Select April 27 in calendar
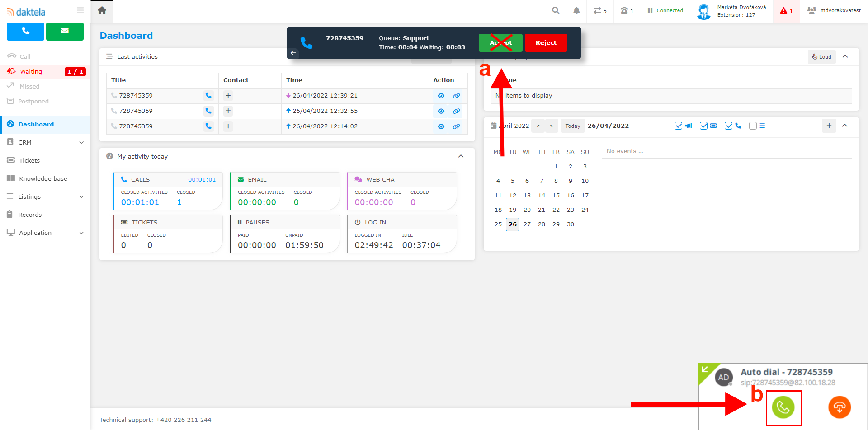Screen dimensions: 868x430 tap(527, 224)
